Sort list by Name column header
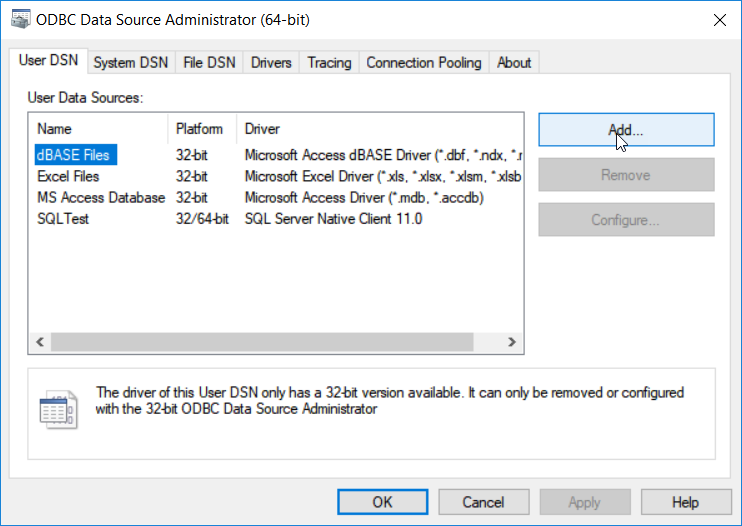The height and width of the screenshot is (526, 742). pyautogui.click(x=98, y=129)
